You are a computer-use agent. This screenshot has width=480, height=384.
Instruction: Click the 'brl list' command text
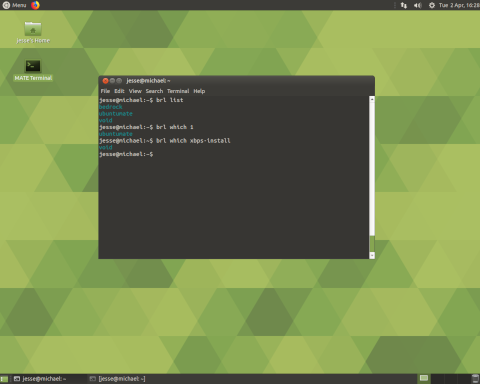point(170,100)
